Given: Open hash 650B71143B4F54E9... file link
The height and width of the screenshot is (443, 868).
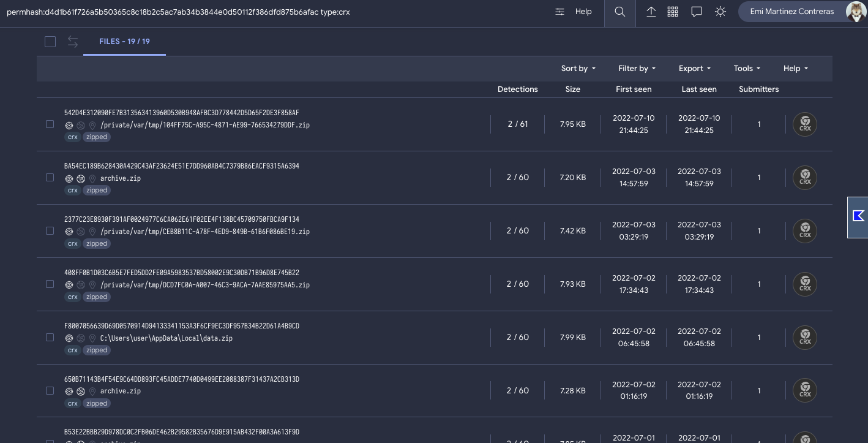Looking at the screenshot, I should click(x=182, y=379).
